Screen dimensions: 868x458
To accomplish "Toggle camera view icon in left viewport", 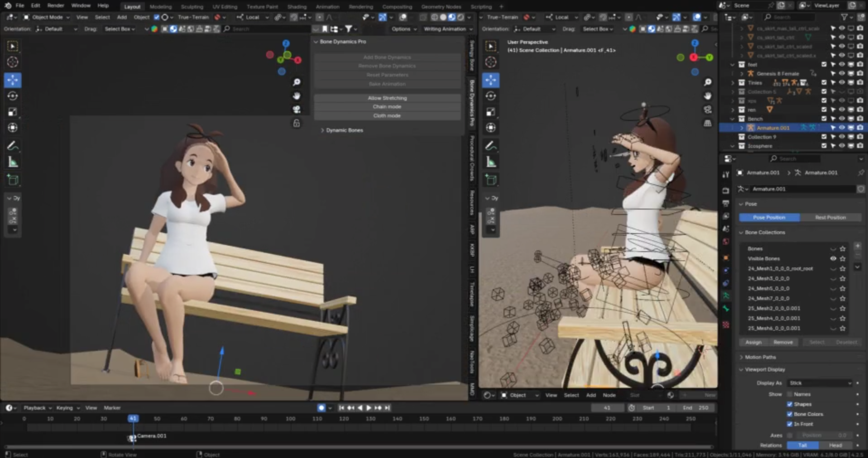I will click(297, 110).
